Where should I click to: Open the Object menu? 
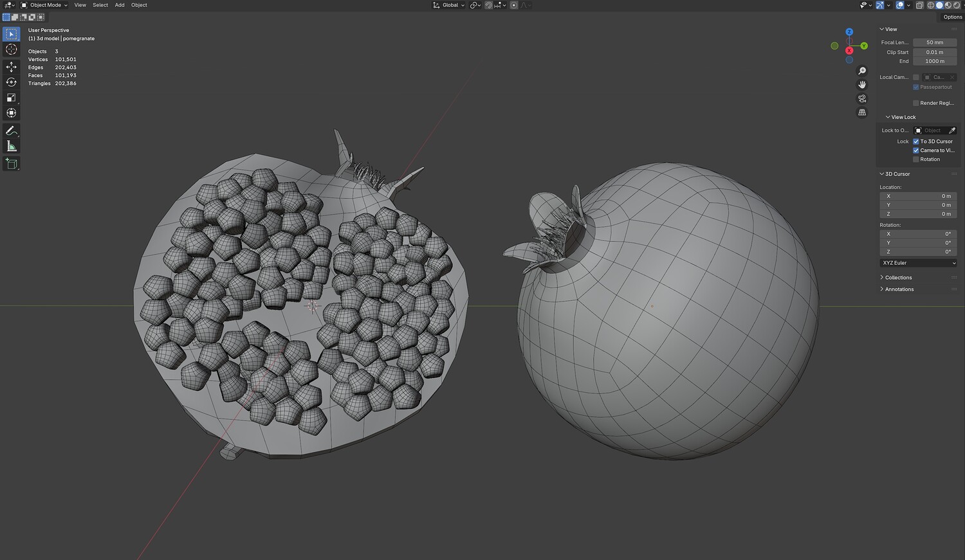(139, 5)
